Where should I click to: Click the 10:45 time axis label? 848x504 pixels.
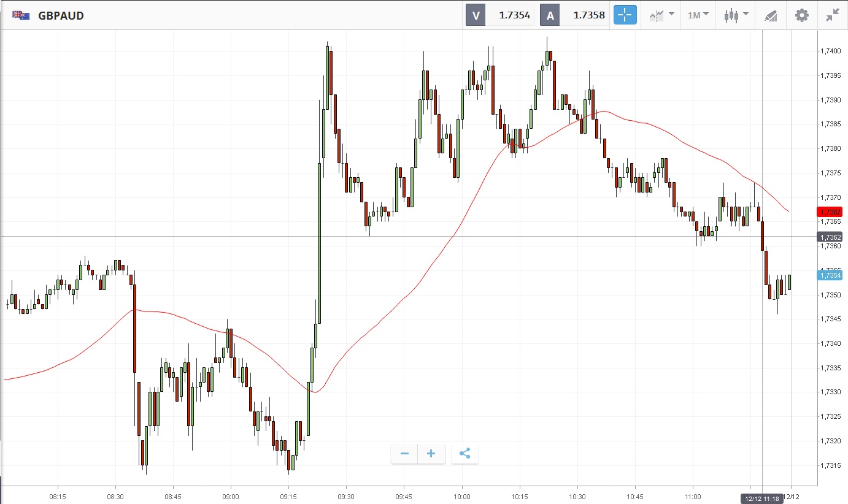(635, 497)
